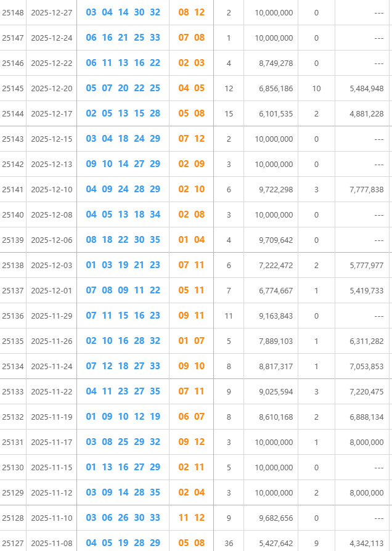This screenshot has height=551, width=392.
Task: Click draw number 25133
Action: [13, 391]
